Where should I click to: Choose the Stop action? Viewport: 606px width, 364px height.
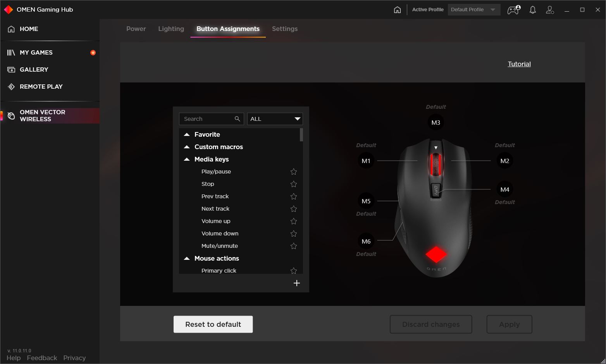208,184
